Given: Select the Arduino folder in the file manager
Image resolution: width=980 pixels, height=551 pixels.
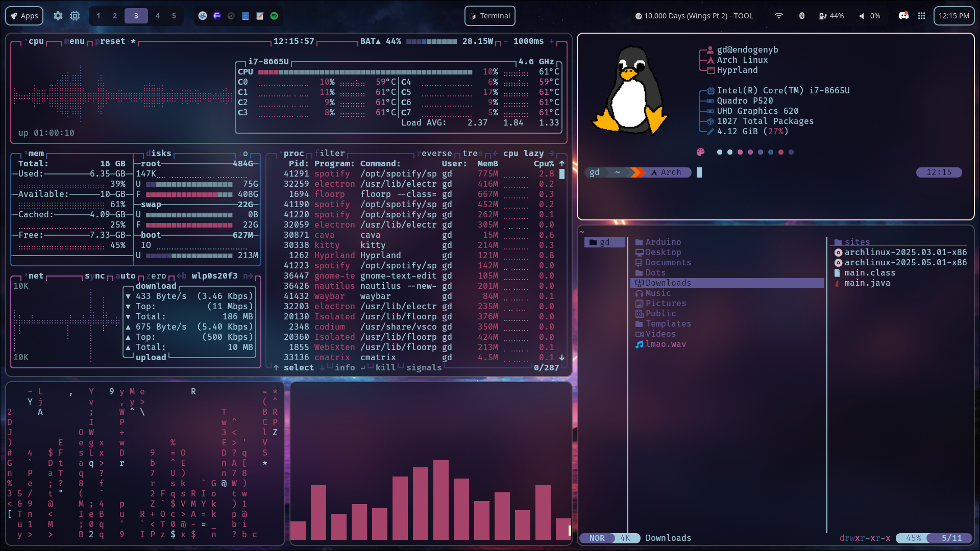Looking at the screenshot, I should [658, 242].
